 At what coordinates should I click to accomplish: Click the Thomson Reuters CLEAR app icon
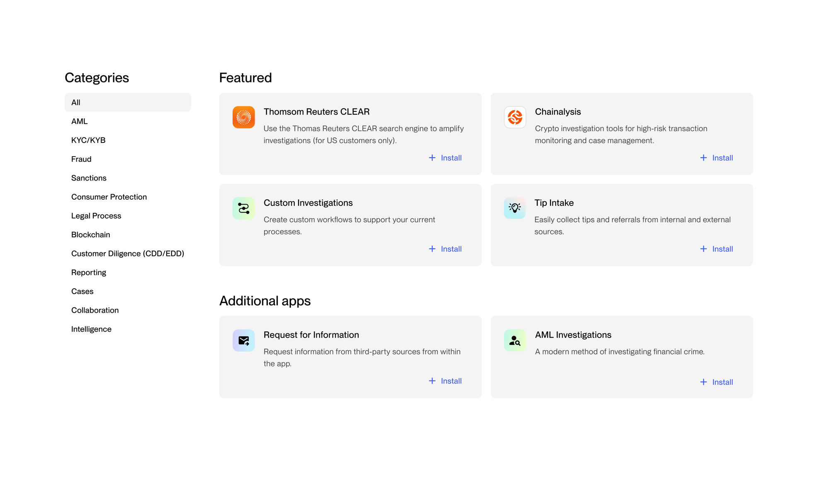[x=243, y=117]
